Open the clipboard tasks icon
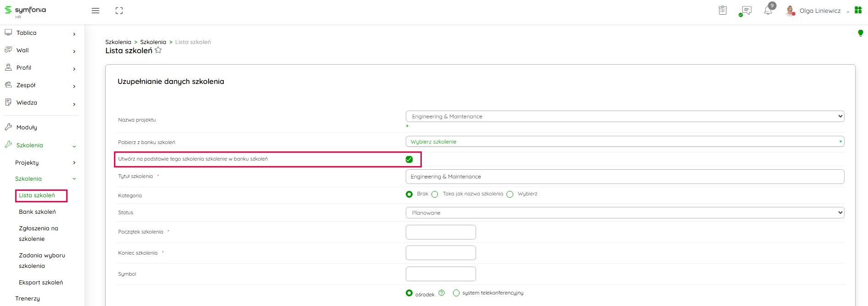This screenshot has width=868, height=306. click(722, 10)
